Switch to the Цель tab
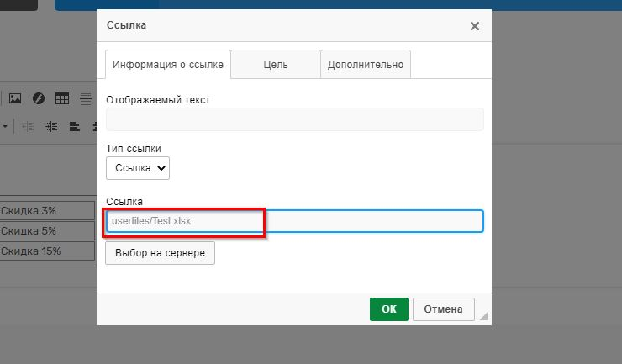622x364 pixels. pyautogui.click(x=276, y=65)
